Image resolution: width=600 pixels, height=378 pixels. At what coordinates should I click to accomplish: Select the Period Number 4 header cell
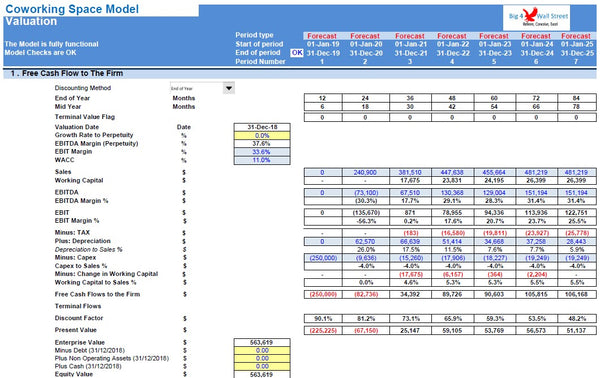point(452,62)
